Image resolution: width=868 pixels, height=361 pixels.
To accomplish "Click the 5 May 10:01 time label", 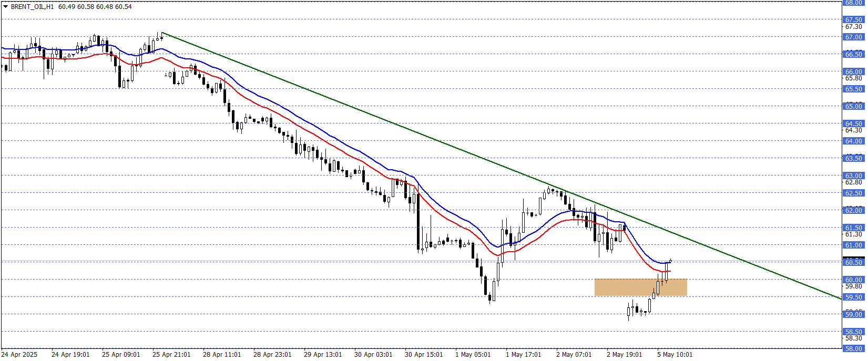I will tap(675, 355).
